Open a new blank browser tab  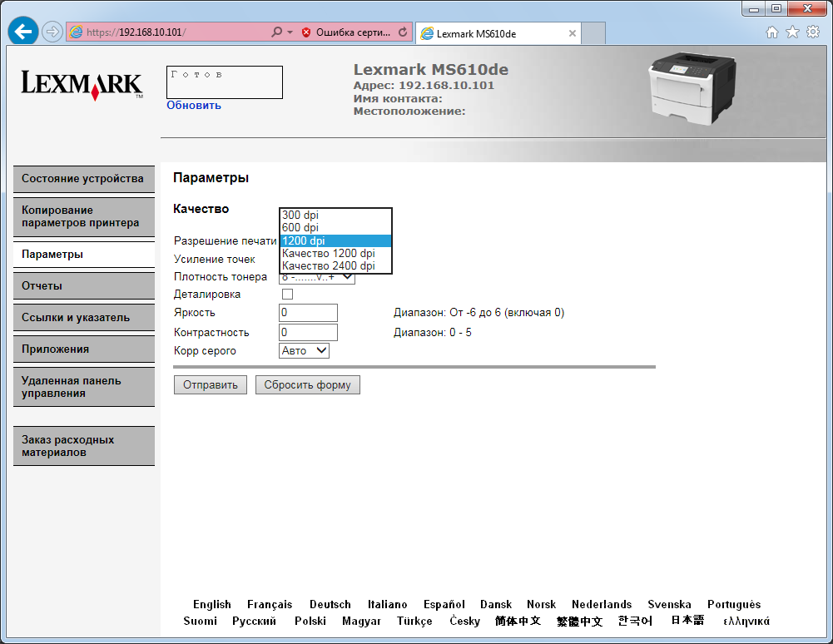(593, 33)
